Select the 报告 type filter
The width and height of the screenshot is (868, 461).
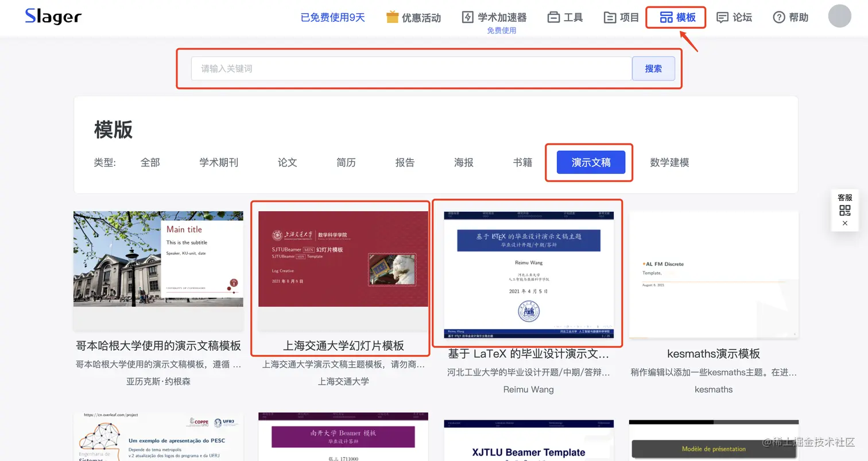pos(405,162)
